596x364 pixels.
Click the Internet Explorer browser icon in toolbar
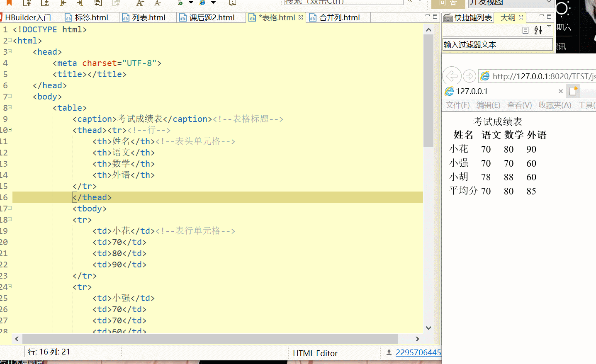click(203, 2)
